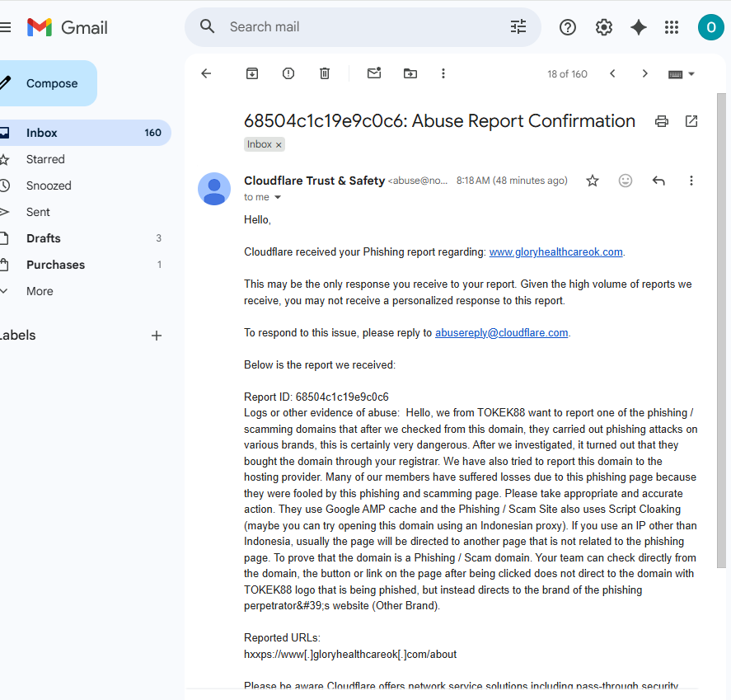Go back to inbox arrow
Screen dimensions: 731x700
pos(206,73)
